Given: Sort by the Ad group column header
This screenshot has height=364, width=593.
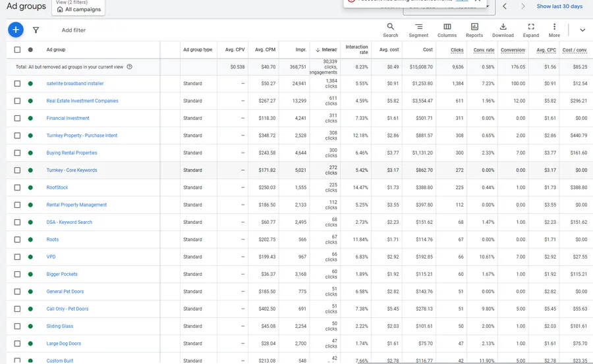Looking at the screenshot, I should tap(56, 49).
